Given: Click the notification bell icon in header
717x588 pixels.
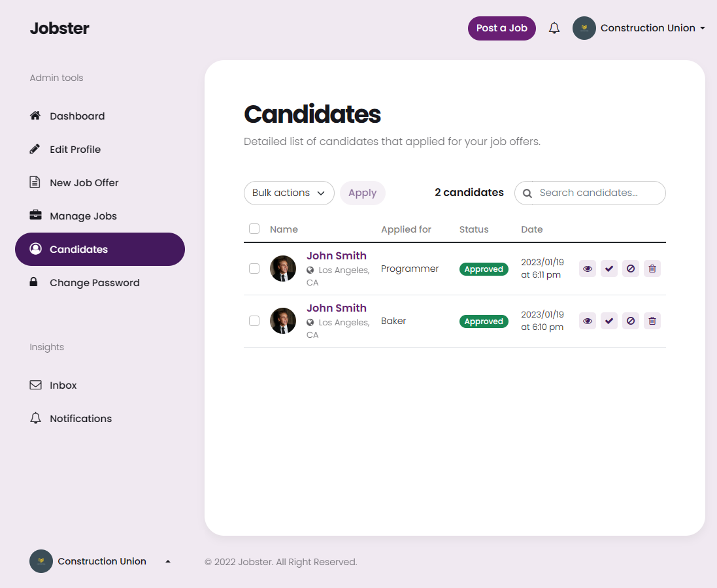Looking at the screenshot, I should [554, 28].
